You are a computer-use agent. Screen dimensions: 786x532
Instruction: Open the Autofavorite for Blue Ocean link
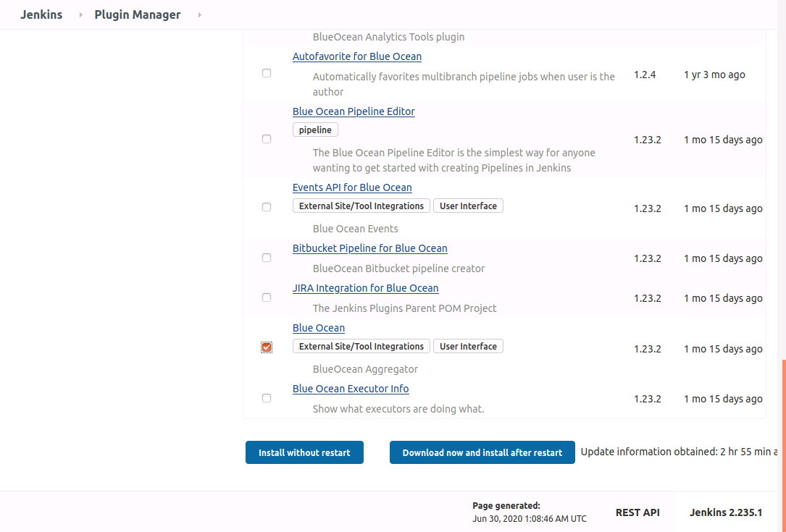[356, 56]
